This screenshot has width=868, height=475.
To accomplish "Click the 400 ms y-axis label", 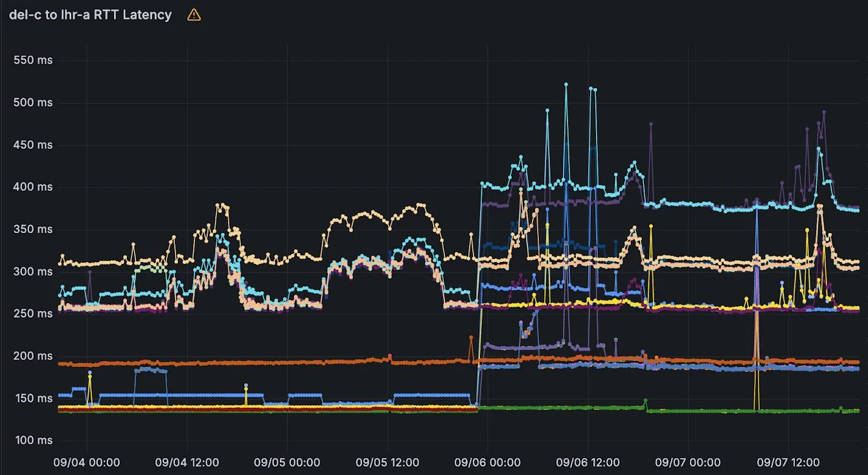I will [33, 187].
